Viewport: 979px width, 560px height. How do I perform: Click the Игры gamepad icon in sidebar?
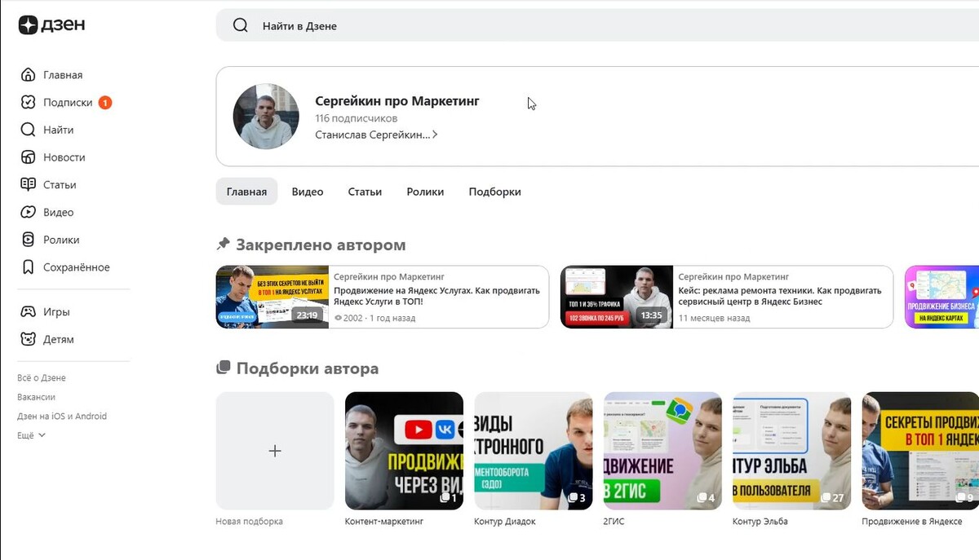pyautogui.click(x=29, y=312)
